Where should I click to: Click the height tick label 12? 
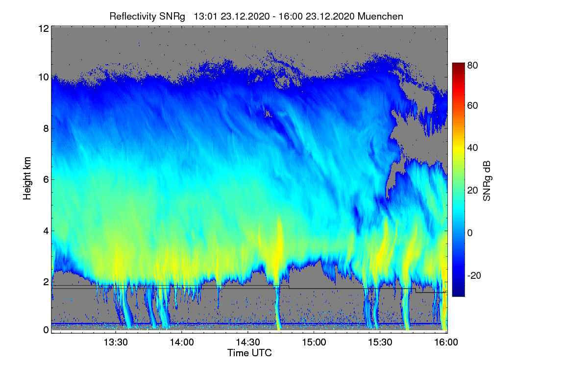(x=43, y=29)
